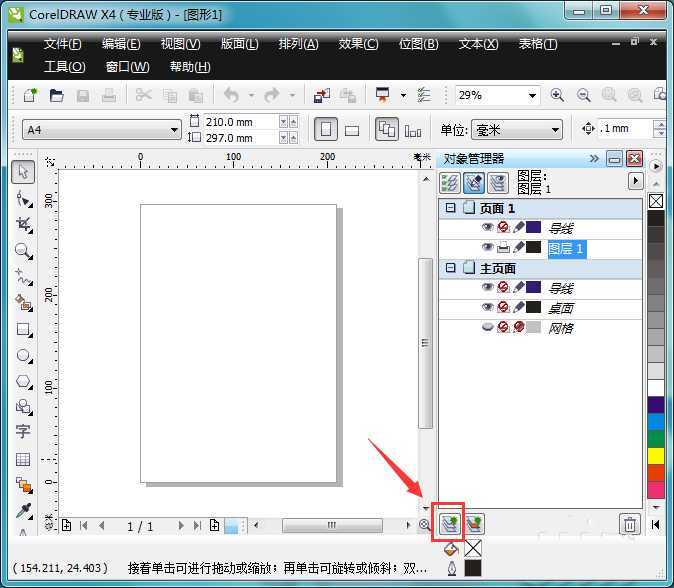Select landscape page orientation button
Viewport: 674px width, 588px height.
pos(352,130)
